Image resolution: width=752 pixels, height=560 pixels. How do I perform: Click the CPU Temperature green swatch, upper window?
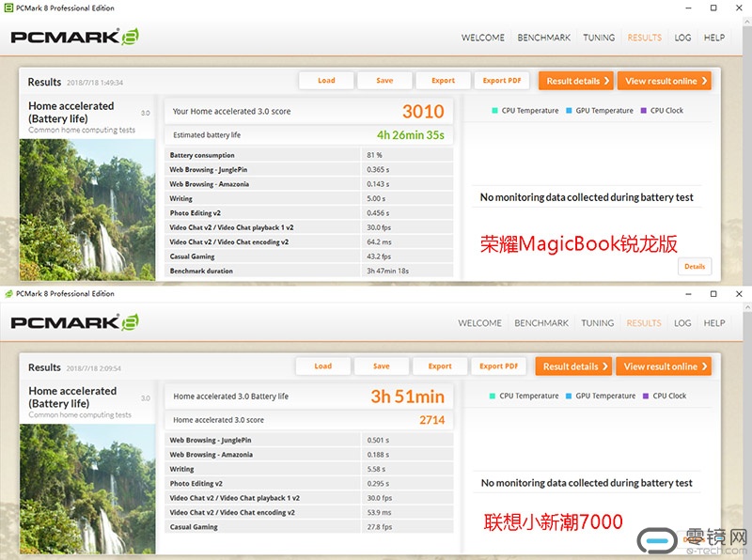(x=494, y=111)
